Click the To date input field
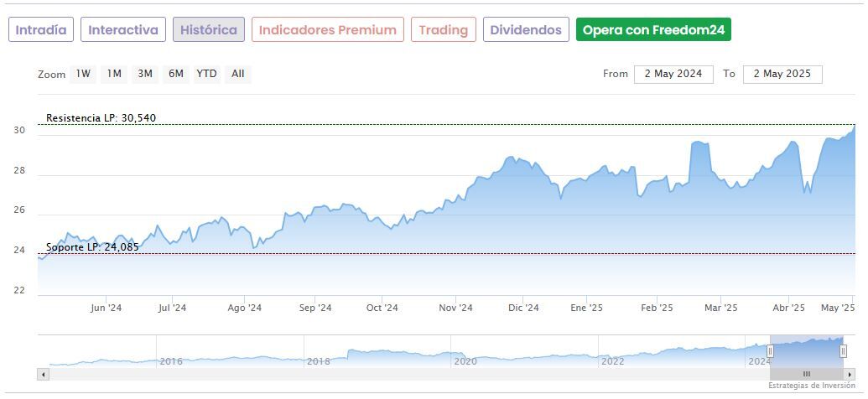The width and height of the screenshot is (868, 399). click(x=782, y=74)
